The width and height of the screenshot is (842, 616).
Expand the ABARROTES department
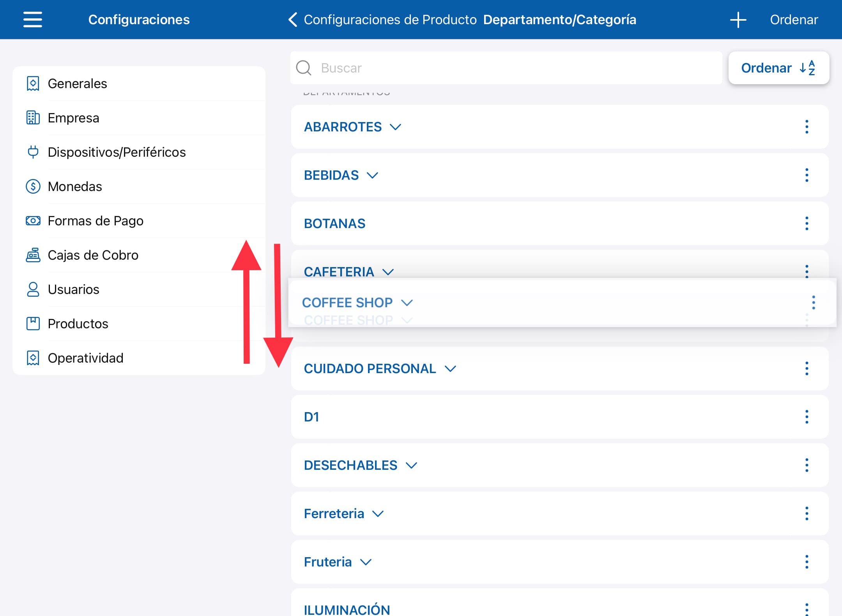(395, 127)
